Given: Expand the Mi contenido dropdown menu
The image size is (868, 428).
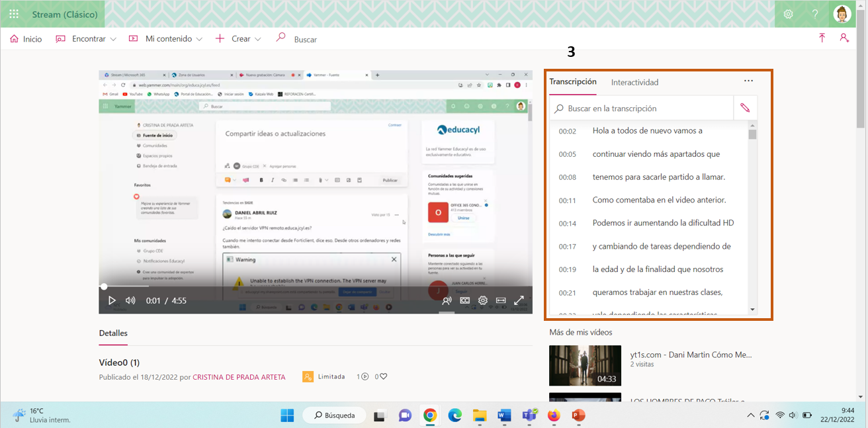Looking at the screenshot, I should tap(165, 39).
